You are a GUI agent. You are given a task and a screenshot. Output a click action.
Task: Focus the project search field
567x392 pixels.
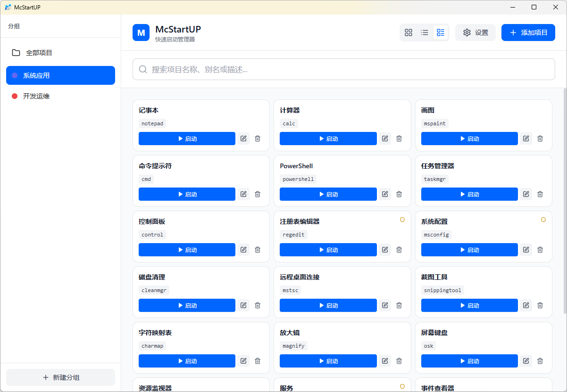343,69
